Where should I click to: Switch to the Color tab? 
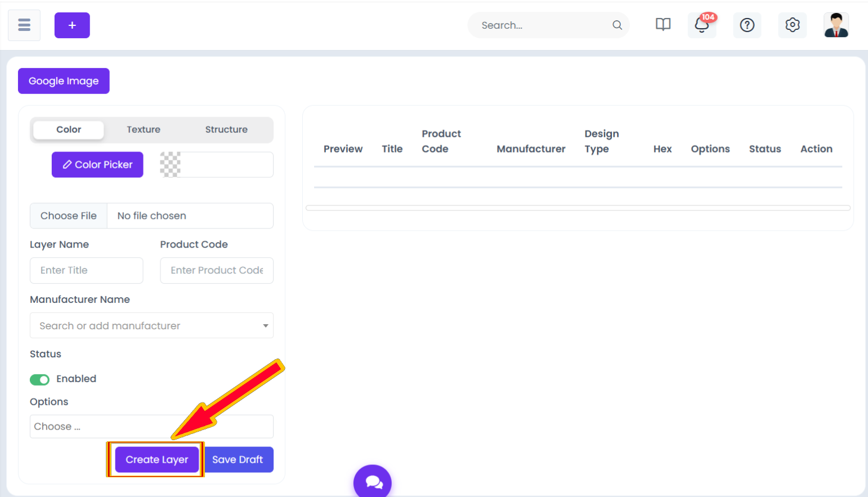[69, 129]
